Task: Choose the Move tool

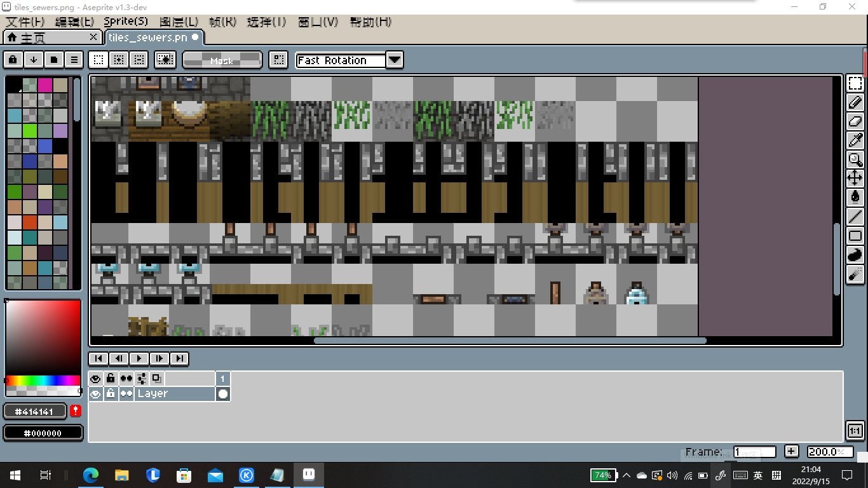Action: coord(855,179)
